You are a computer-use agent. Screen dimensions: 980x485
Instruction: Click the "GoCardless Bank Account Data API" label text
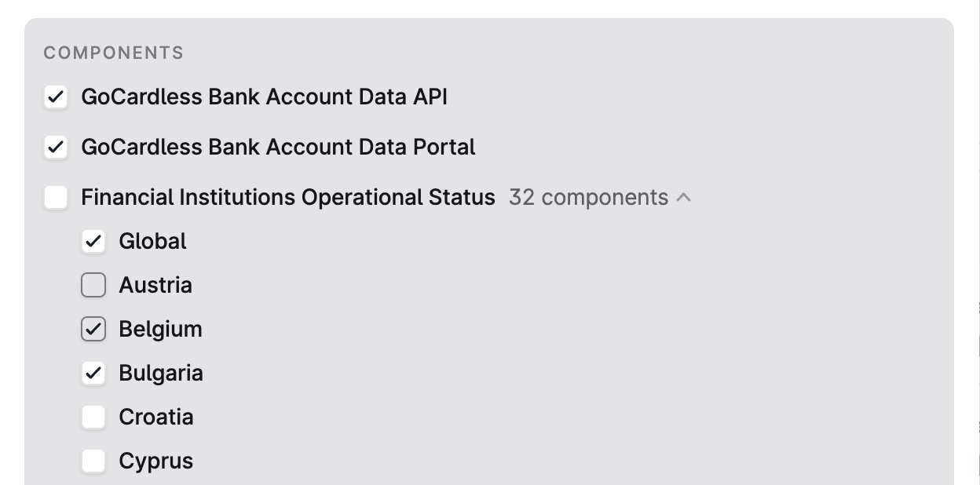265,97
